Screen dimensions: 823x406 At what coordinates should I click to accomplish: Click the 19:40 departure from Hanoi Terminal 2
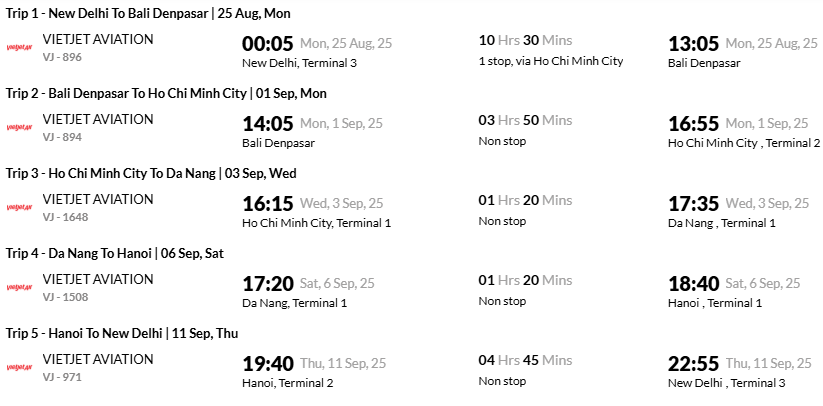pyautogui.click(x=268, y=364)
